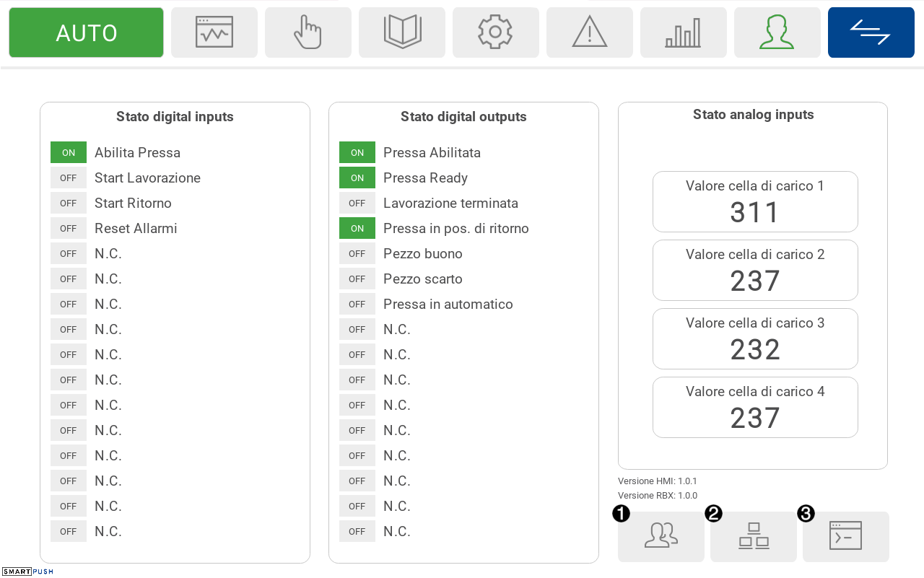The image size is (924, 578).
Task: Open the manual book icon
Action: point(402,32)
